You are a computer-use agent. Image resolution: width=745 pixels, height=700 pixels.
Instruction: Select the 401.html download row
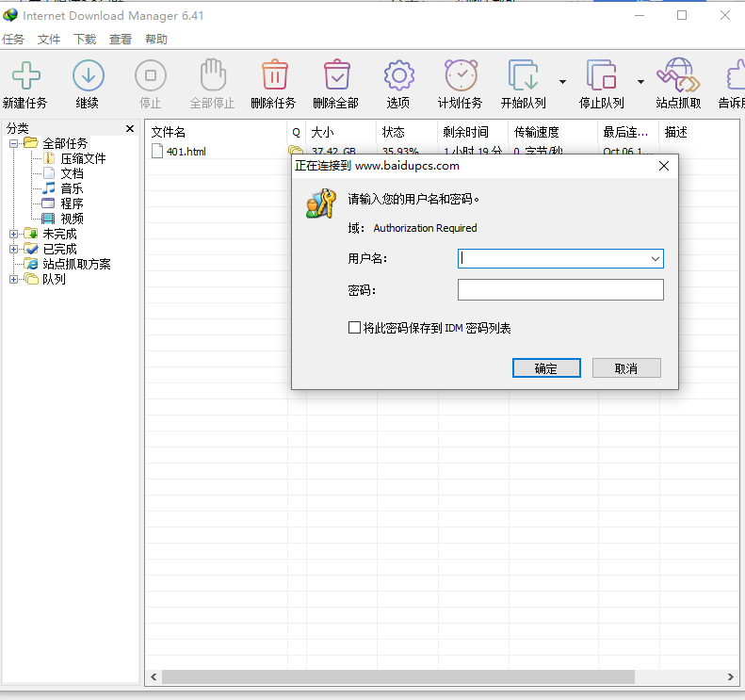point(442,151)
